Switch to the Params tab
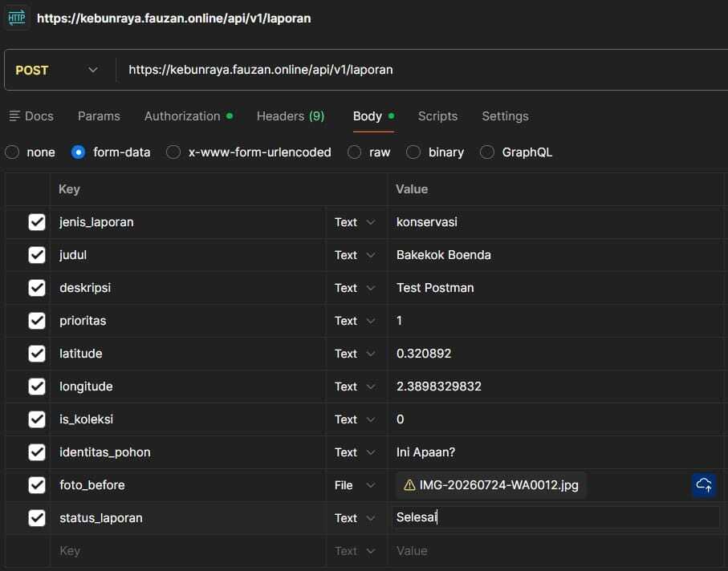728x571 pixels. tap(99, 116)
